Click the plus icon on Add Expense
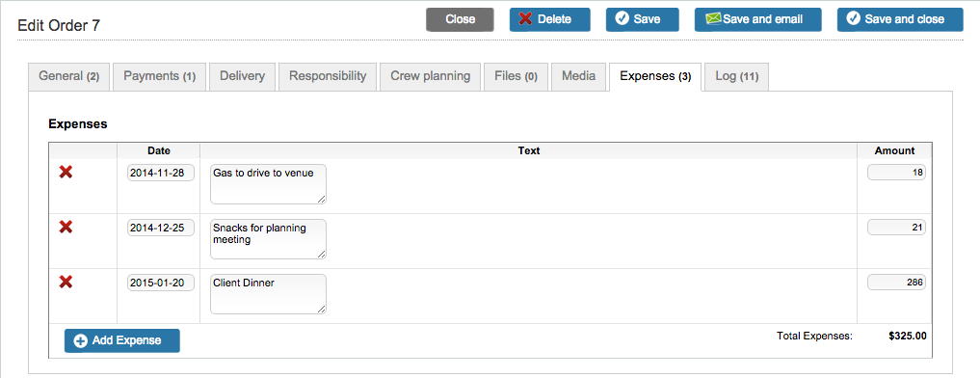980x378 pixels. (81, 341)
